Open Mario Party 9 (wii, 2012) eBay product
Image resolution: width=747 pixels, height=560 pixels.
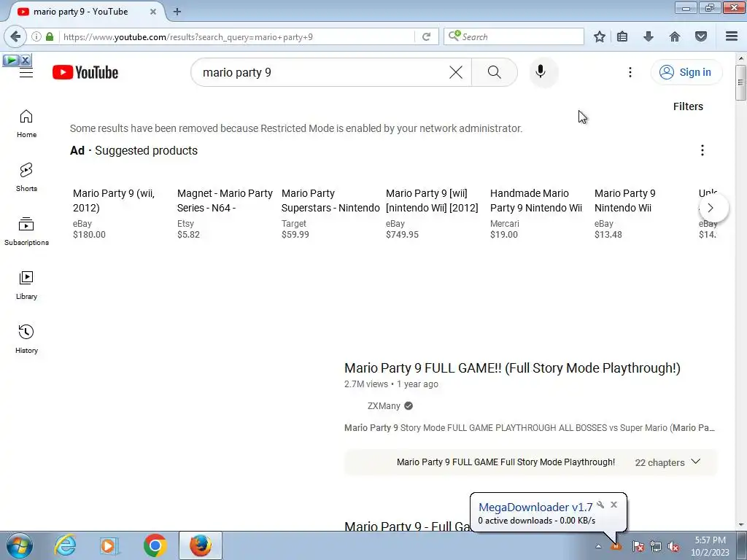point(114,201)
